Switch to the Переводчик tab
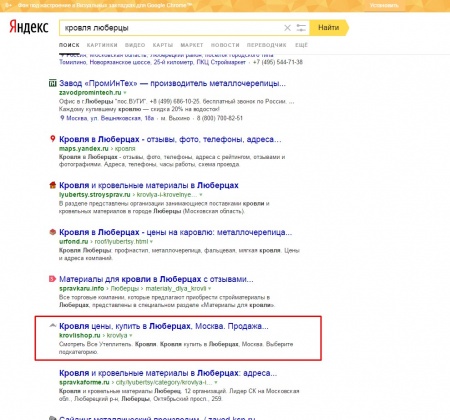The width and height of the screenshot is (450, 420). pos(267,45)
